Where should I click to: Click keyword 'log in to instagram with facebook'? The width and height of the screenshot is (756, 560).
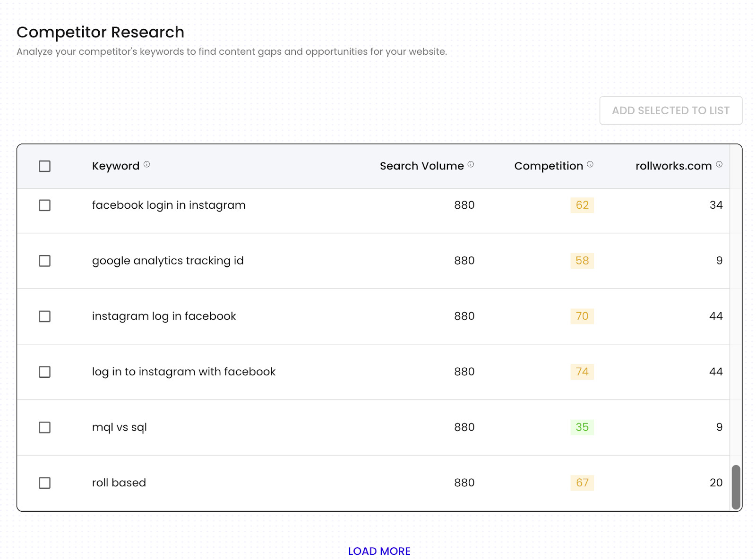(x=184, y=372)
